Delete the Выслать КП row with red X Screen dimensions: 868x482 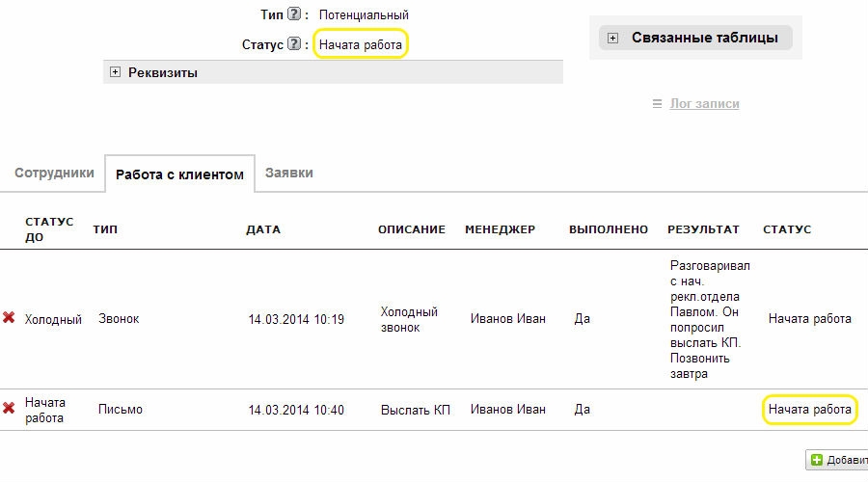pos(9,409)
